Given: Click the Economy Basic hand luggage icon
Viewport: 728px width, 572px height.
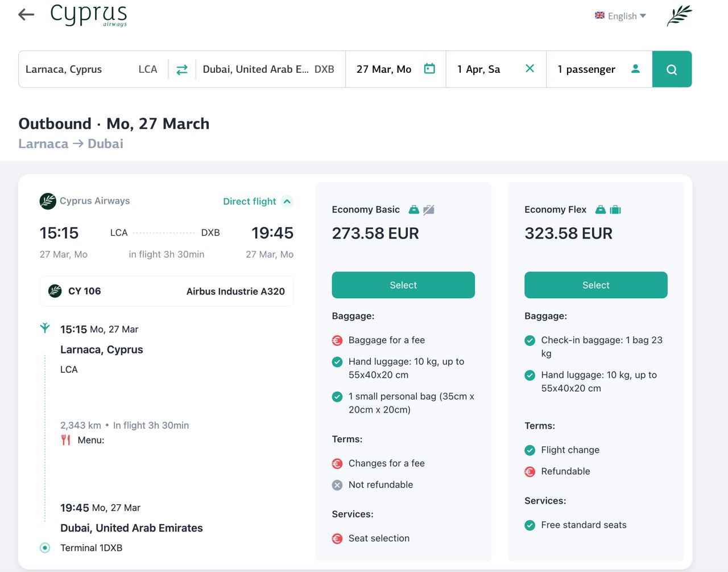Looking at the screenshot, I should [414, 210].
